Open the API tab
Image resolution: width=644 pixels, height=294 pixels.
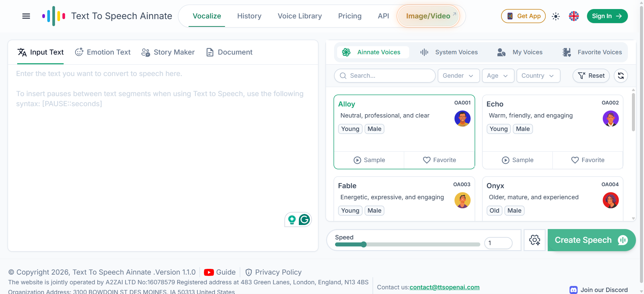point(383,16)
